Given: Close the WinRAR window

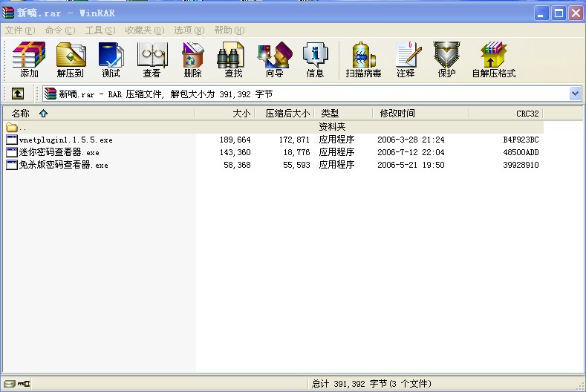Looking at the screenshot, I should [576, 13].
